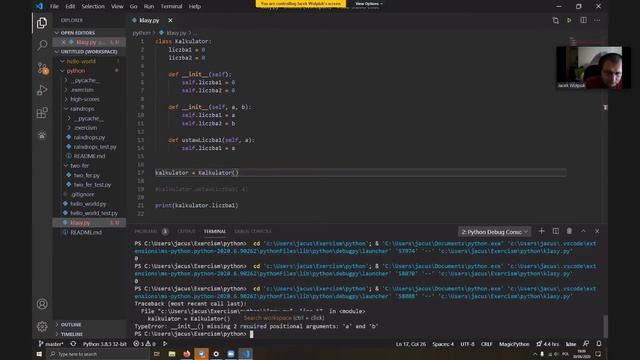
Task: Open the Source Control view in the activity bar
Action: (42, 68)
